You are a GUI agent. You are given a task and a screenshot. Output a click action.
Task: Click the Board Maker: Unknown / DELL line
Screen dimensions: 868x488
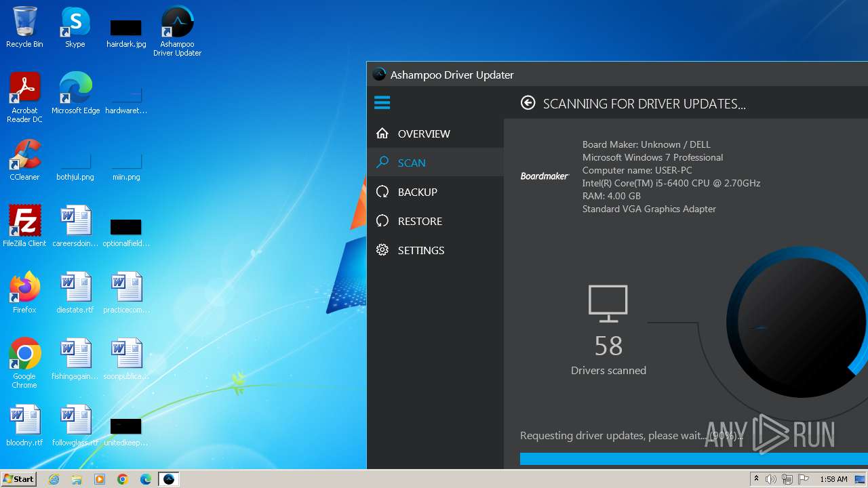646,144
